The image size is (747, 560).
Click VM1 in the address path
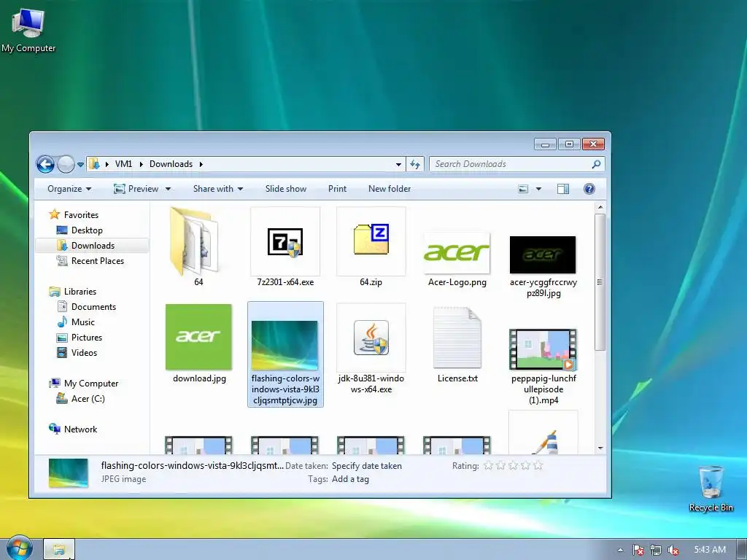pos(123,164)
